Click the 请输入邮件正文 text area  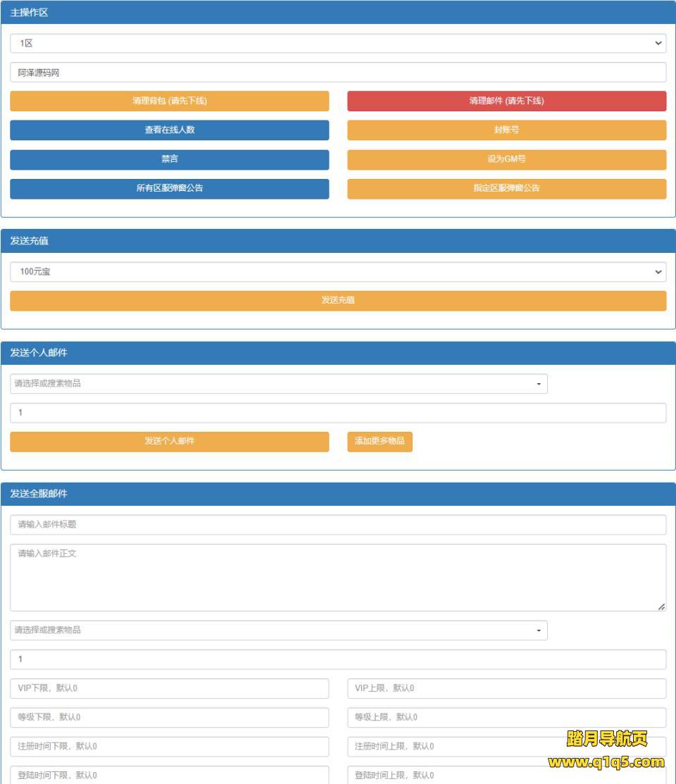pos(337,577)
